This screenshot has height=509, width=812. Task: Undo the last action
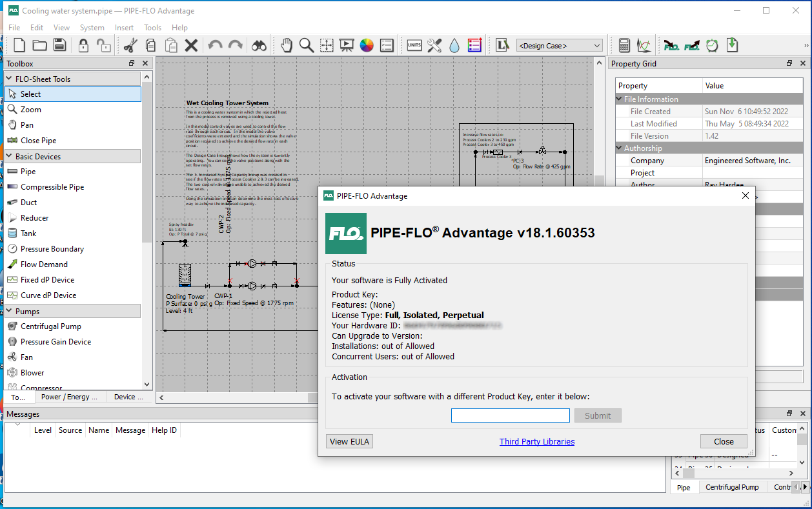point(215,45)
